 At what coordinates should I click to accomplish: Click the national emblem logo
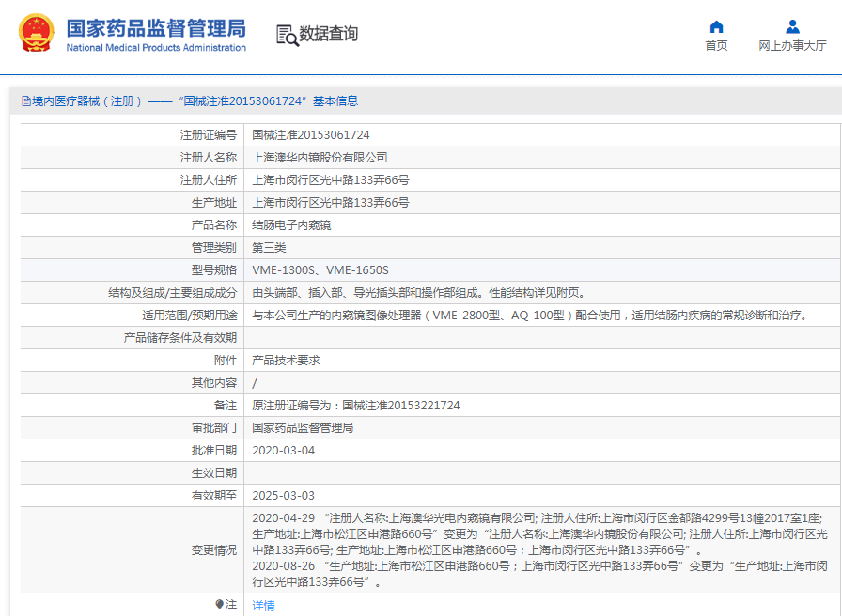click(34, 29)
